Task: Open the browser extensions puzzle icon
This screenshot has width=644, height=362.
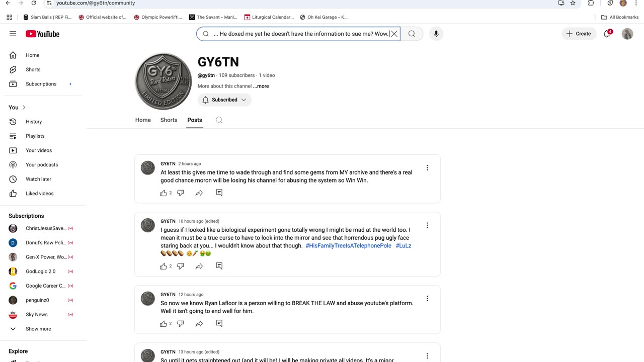Action: pos(591,3)
